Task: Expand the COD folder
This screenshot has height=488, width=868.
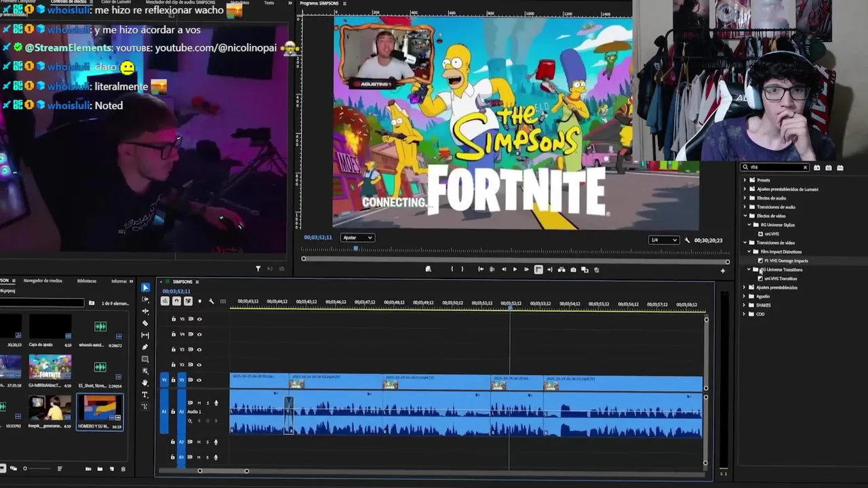Action: 745,314
